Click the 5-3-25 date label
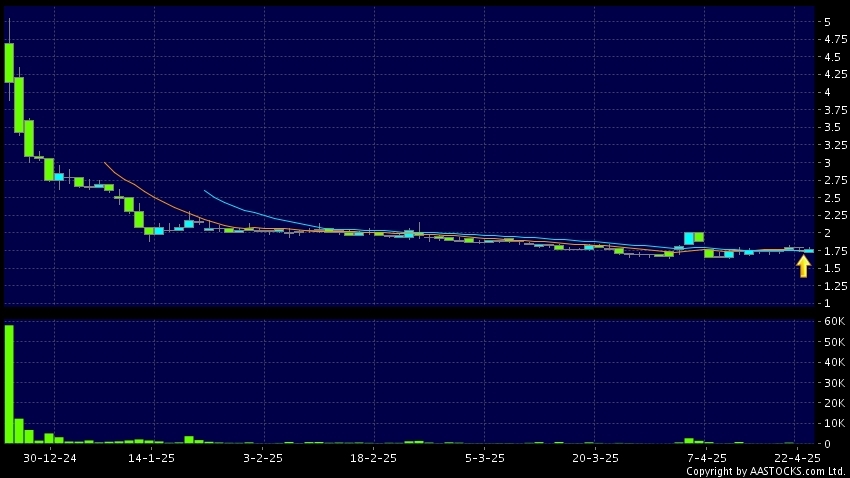 click(x=485, y=458)
